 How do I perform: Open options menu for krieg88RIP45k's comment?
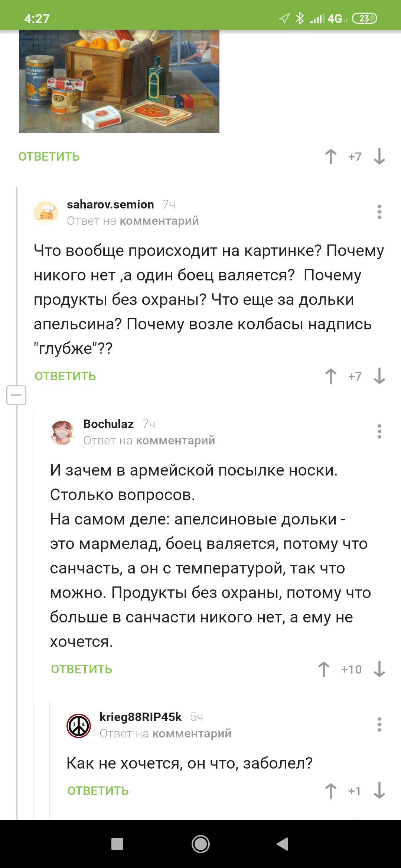point(379,724)
